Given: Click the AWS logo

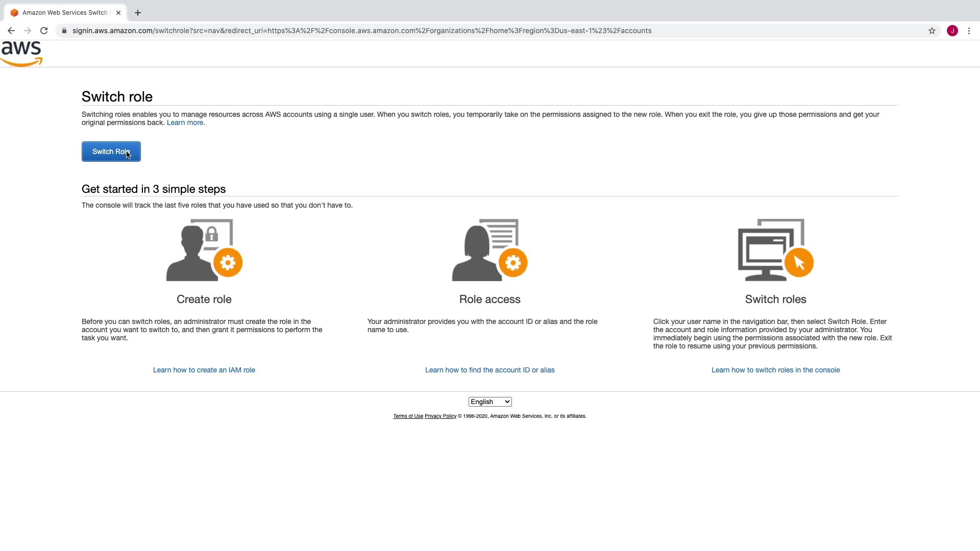Looking at the screenshot, I should (x=21, y=54).
